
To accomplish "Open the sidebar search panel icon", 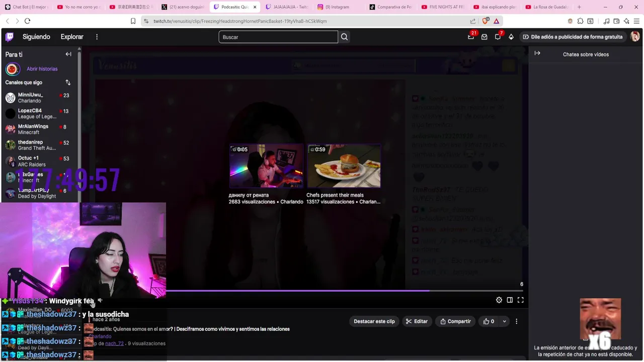I will (x=590, y=21).
